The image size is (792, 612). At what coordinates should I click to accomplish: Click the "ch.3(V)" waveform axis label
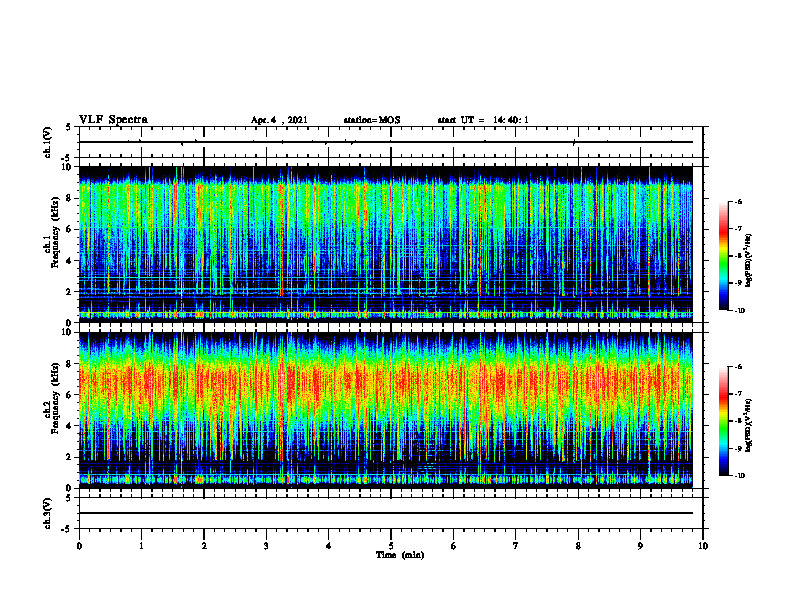click(x=47, y=513)
